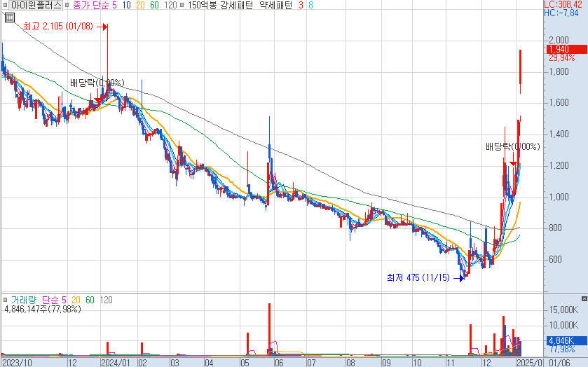The width and height of the screenshot is (588, 367).
Task: Click the 77.98% volume axis value
Action: pyautogui.click(x=562, y=349)
